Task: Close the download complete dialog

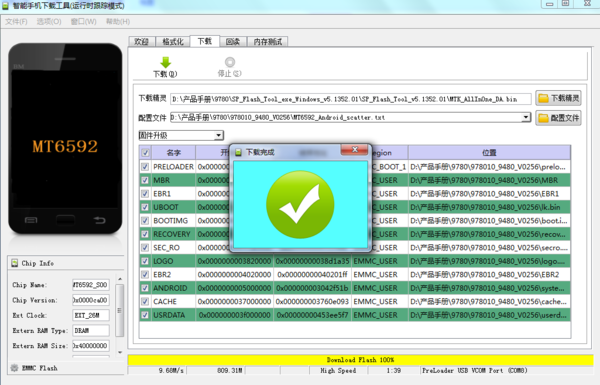Action: pyautogui.click(x=354, y=150)
